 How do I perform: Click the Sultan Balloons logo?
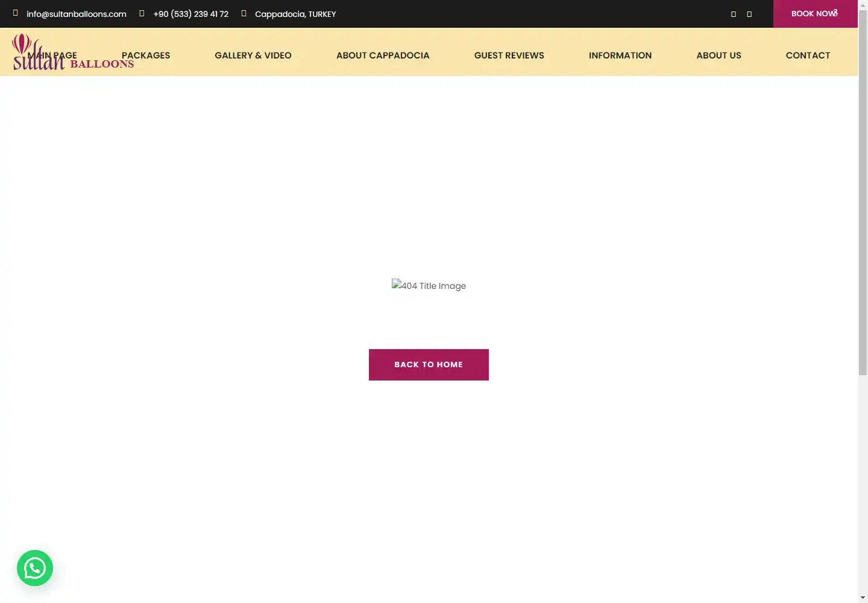[73, 52]
